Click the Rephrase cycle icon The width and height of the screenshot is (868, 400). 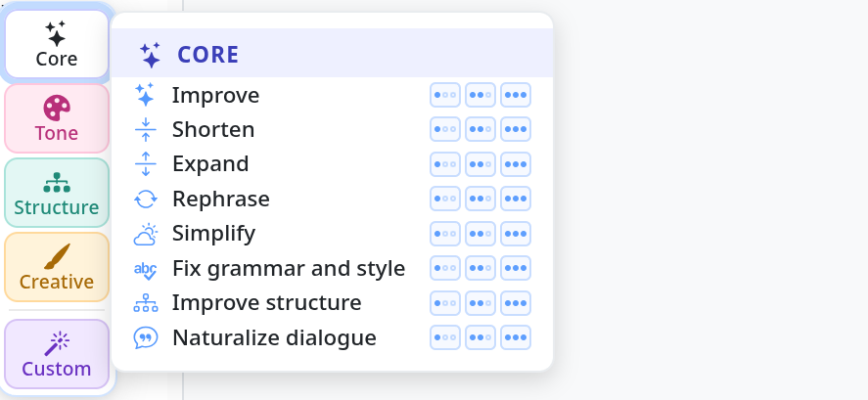pyautogui.click(x=146, y=199)
